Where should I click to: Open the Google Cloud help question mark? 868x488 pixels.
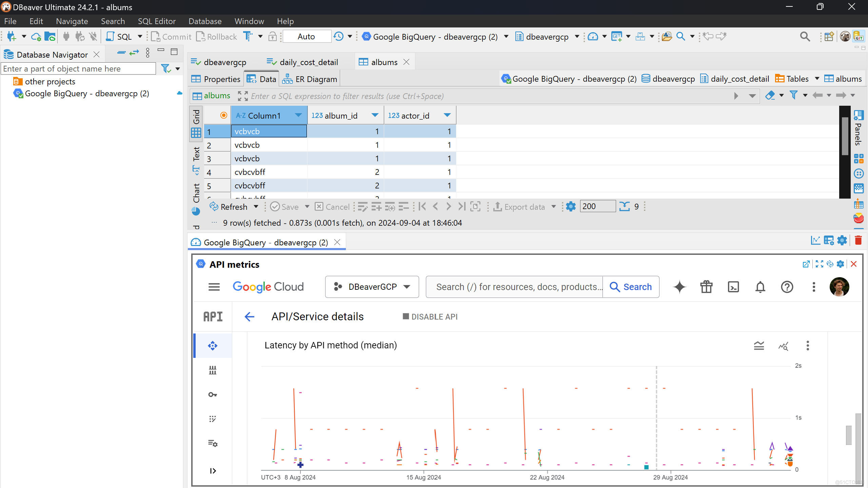[x=787, y=287]
